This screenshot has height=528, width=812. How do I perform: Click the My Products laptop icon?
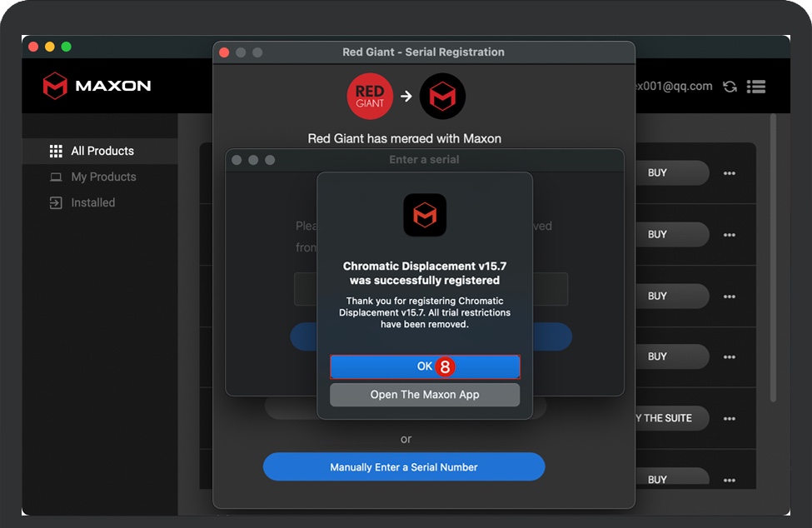coord(56,177)
